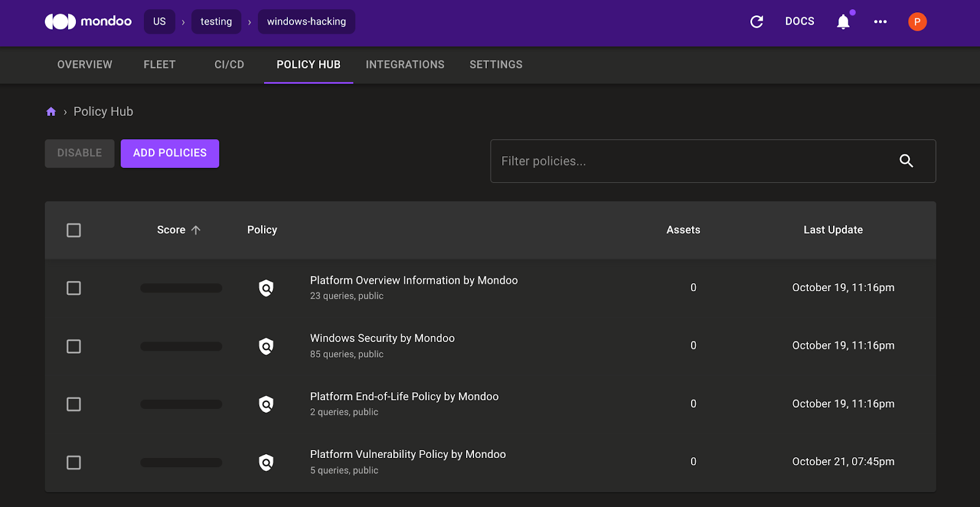Click Last Update date of Platform Overview row
980x507 pixels.
click(843, 288)
